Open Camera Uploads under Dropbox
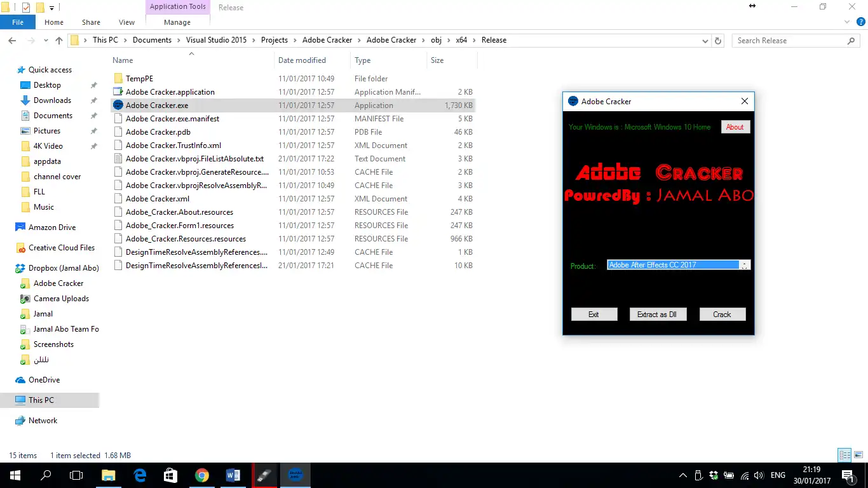The image size is (868, 488). click(61, 299)
